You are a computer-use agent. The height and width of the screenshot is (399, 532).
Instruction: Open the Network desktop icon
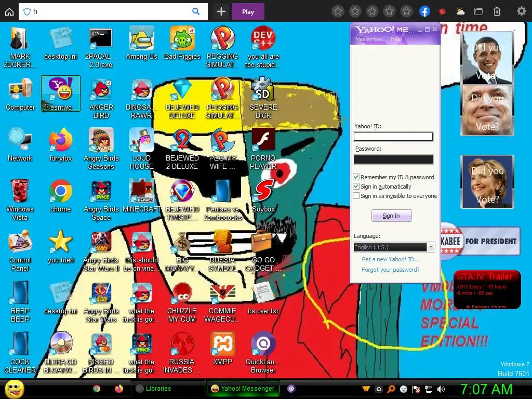(20, 145)
